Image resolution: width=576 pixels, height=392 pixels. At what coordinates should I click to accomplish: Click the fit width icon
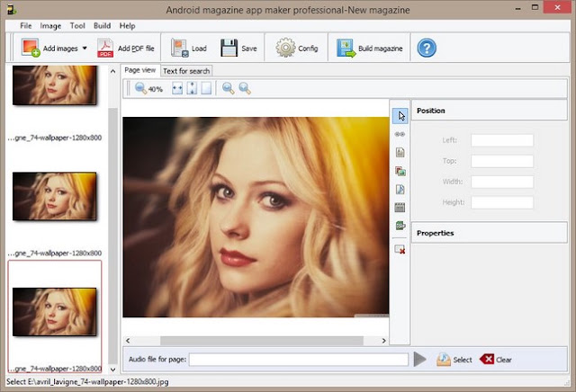177,88
